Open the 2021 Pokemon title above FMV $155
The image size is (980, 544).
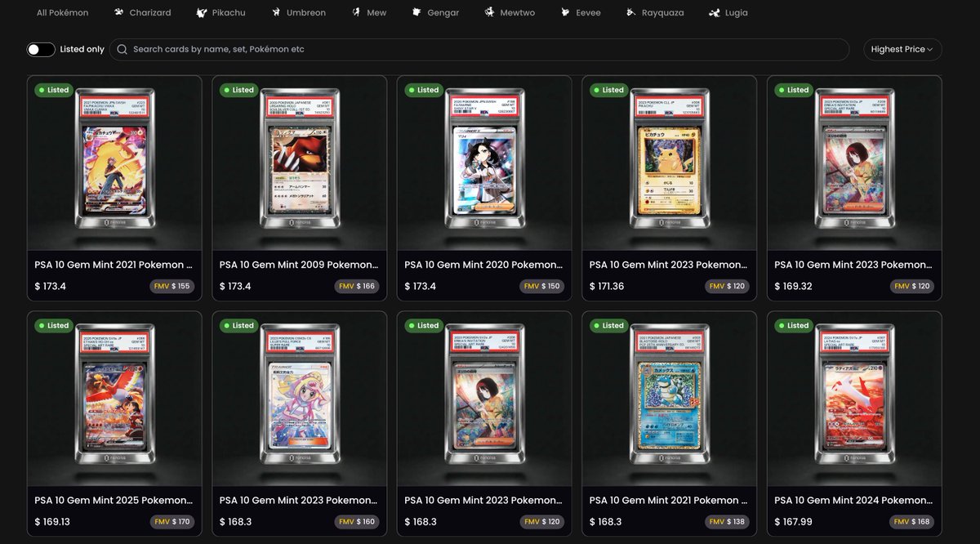click(x=114, y=265)
